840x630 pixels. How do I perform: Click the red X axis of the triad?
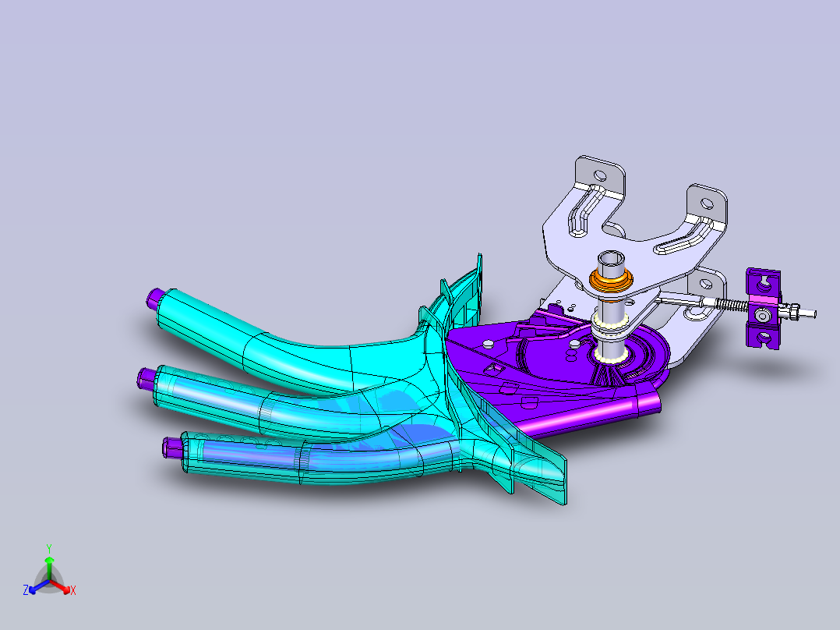pyautogui.click(x=62, y=586)
